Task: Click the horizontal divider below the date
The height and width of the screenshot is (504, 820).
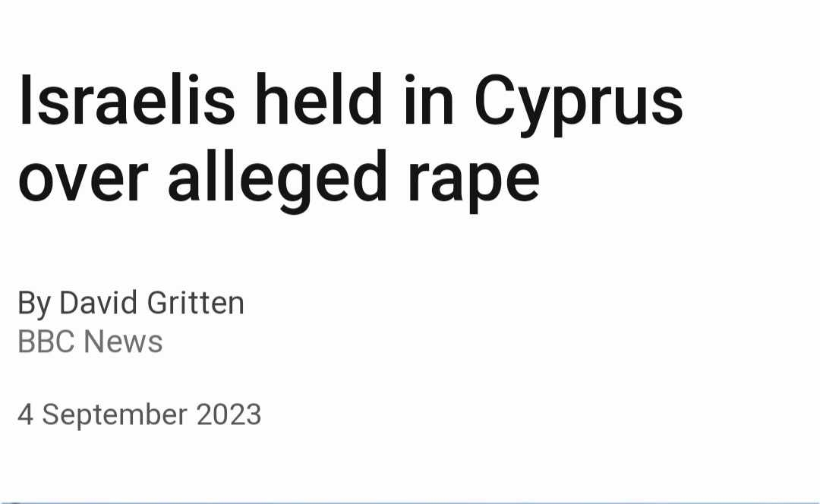Action: 410,502
